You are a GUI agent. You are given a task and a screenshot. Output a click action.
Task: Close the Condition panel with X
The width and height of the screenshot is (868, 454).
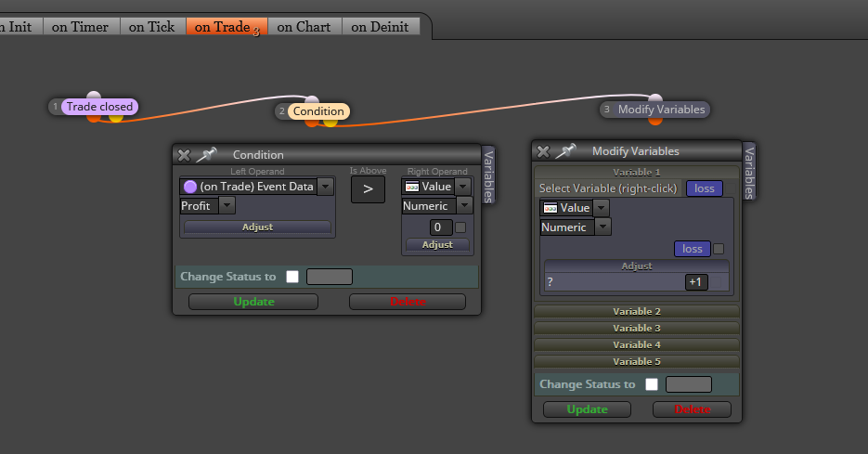(x=184, y=155)
